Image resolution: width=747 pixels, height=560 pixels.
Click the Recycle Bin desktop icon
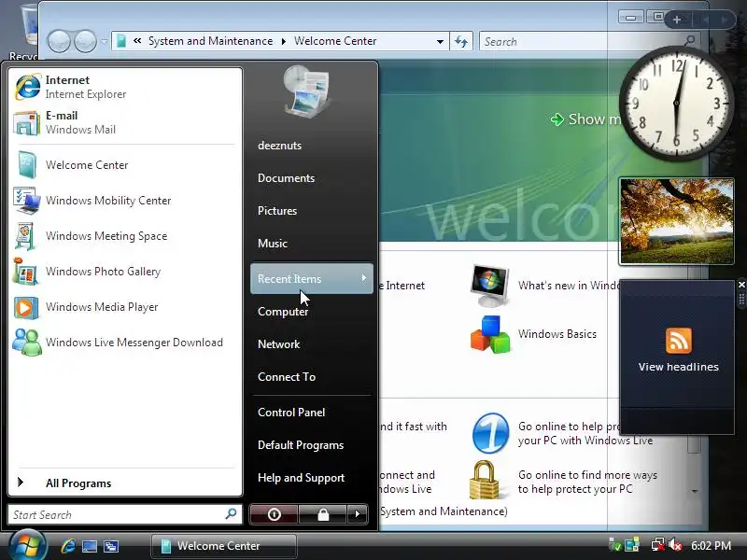pyautogui.click(x=26, y=31)
